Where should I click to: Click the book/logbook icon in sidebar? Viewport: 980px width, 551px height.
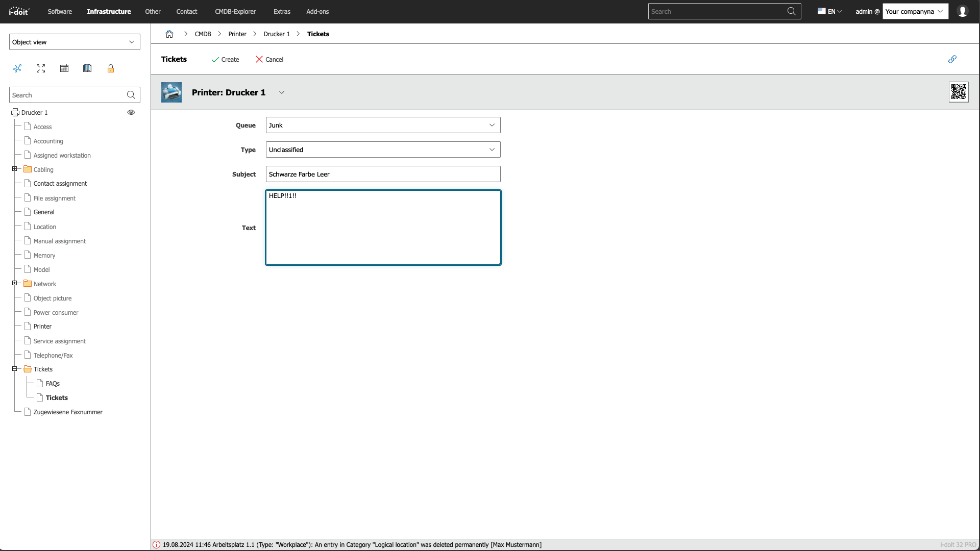[x=87, y=68]
